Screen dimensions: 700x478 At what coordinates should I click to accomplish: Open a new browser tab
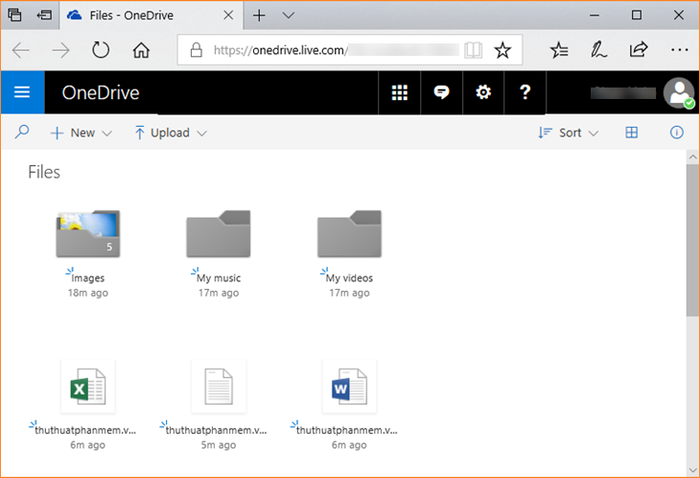tap(259, 16)
